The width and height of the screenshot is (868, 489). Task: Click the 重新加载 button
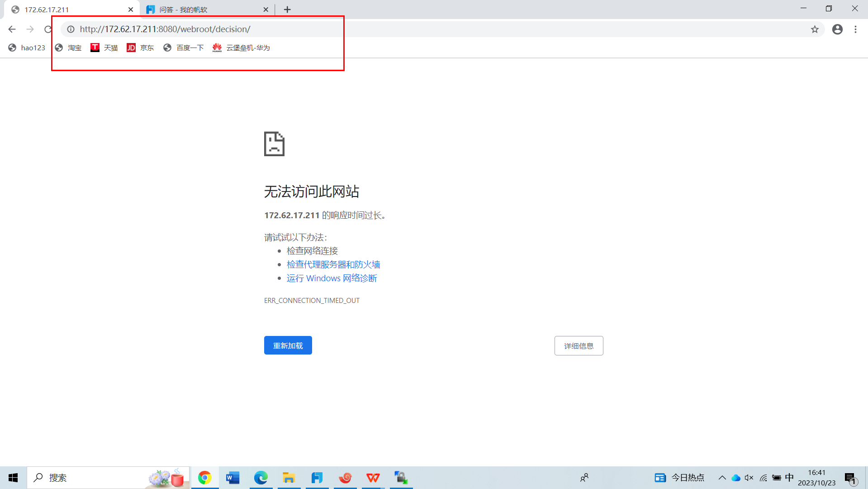(288, 345)
